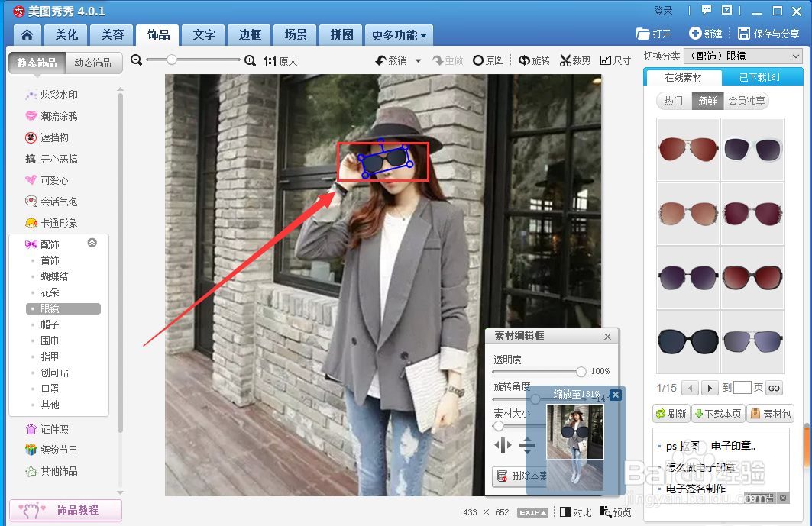Image resolution: width=812 pixels, height=526 pixels.
Task: Collapse the 配饰 category chevron
Action: pos(92,242)
